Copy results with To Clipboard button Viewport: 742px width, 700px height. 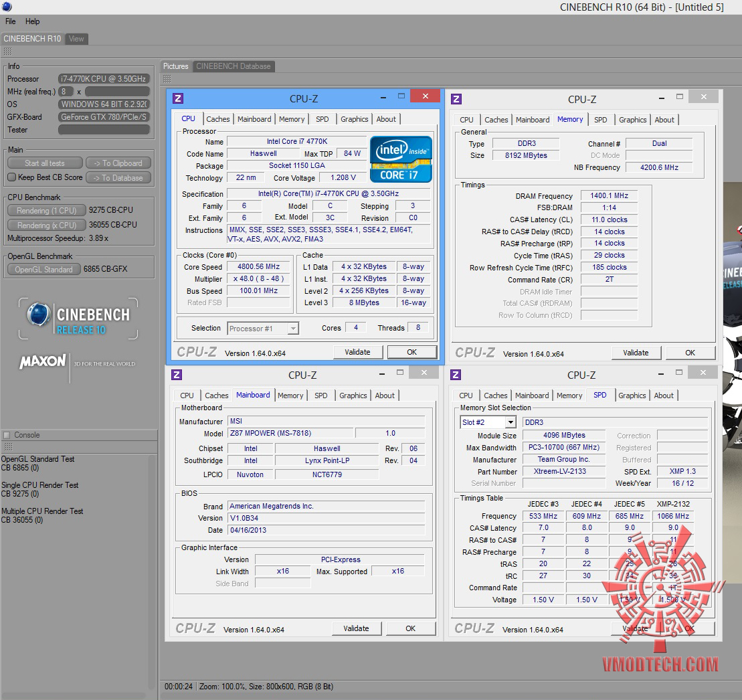[x=118, y=163]
